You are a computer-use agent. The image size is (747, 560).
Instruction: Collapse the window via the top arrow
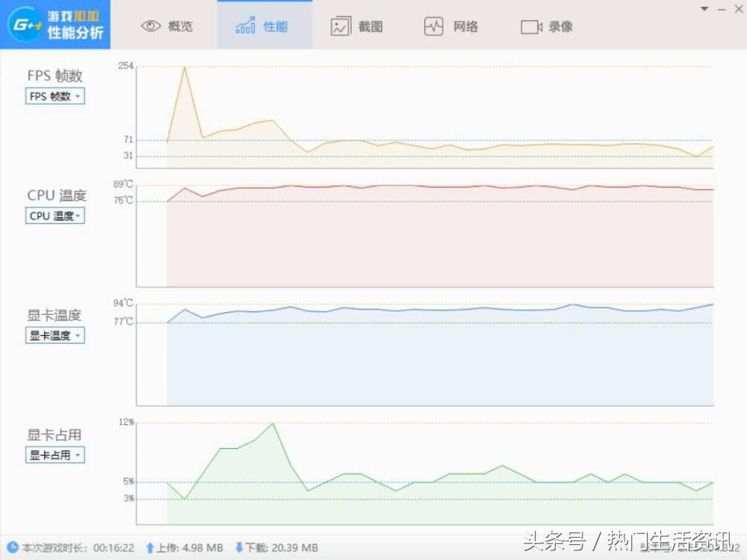[x=703, y=8]
